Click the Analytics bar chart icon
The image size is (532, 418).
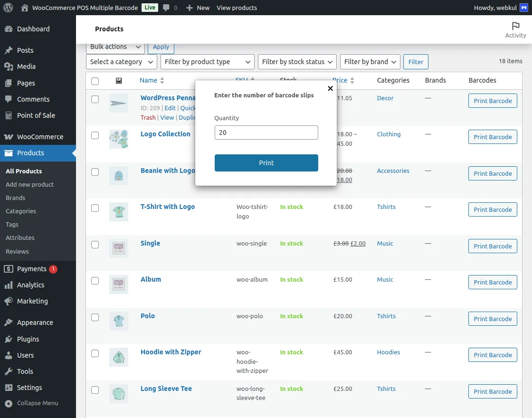pyautogui.click(x=9, y=285)
